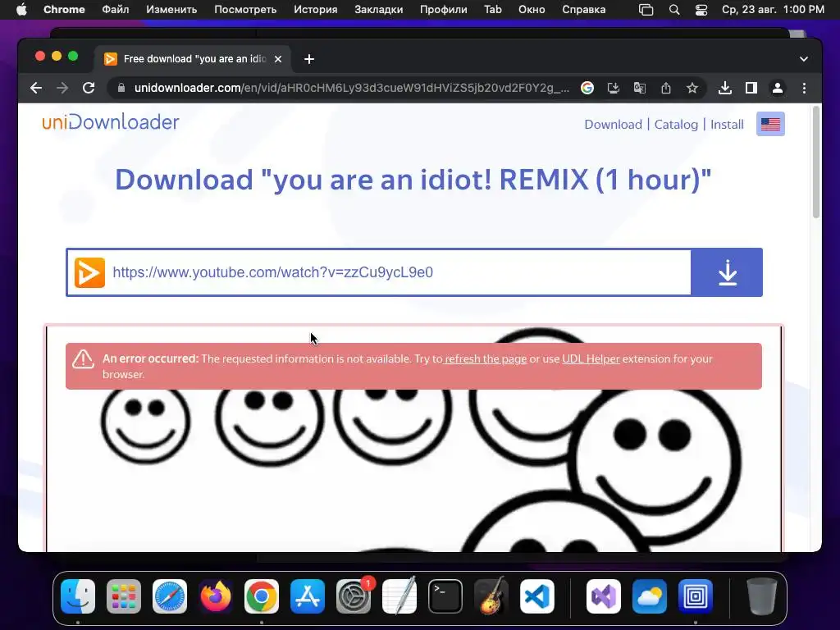Click the Stage Manager icon in the menu bar
Viewport: 840px width, 630px height.
point(646,10)
